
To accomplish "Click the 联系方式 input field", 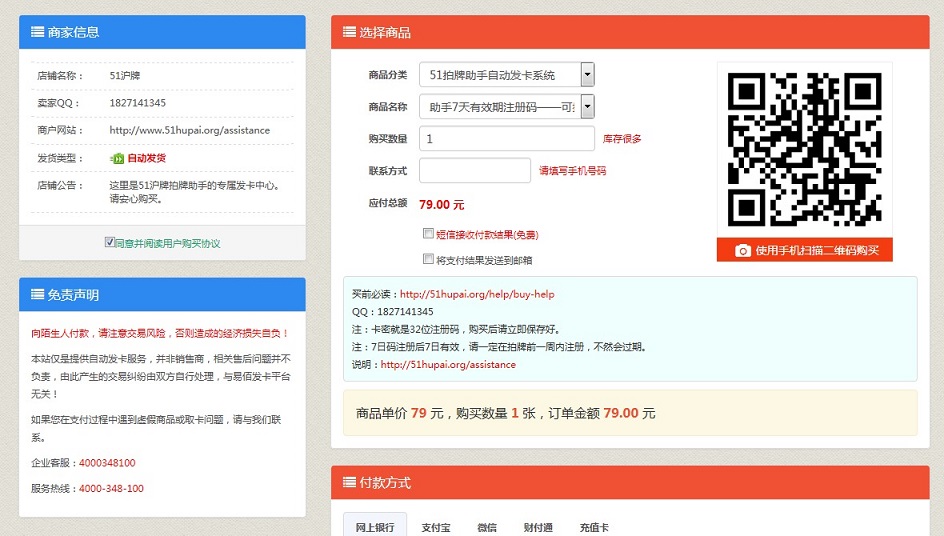I will [x=475, y=170].
